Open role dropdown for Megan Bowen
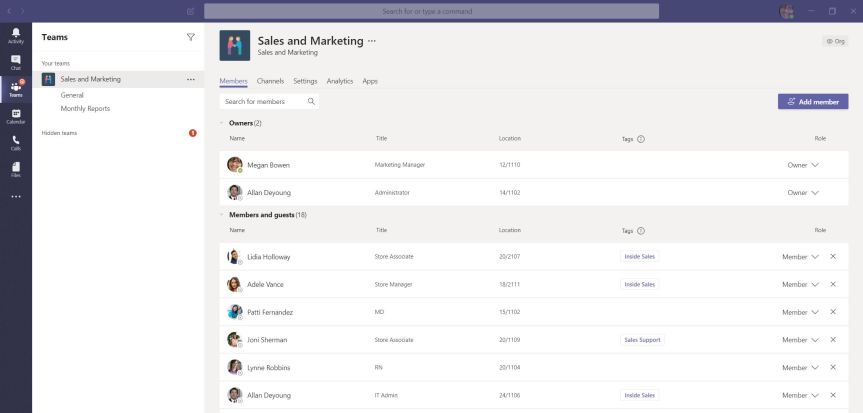The height and width of the screenshot is (413, 863). click(x=815, y=165)
